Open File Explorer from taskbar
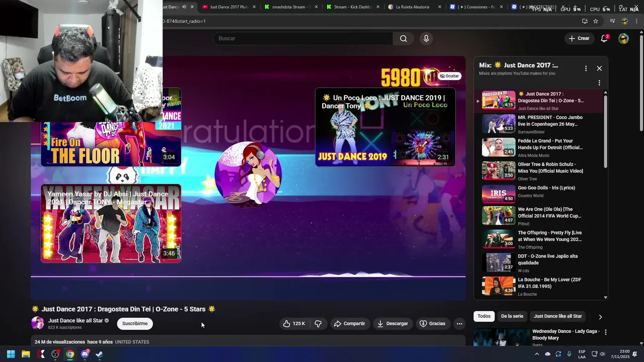 click(x=26, y=354)
